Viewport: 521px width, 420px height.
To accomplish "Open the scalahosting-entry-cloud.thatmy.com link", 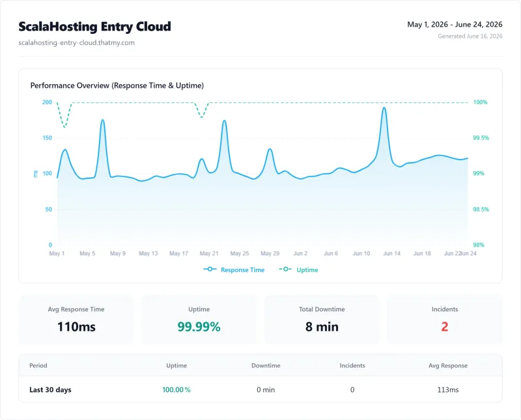I will 76,42.
